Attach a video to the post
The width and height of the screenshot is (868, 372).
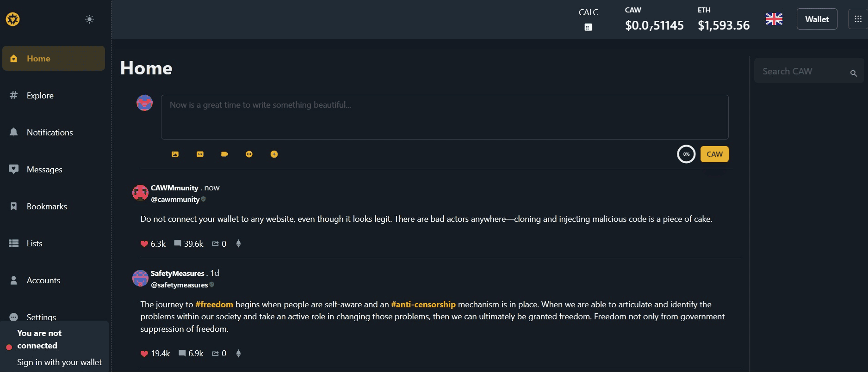(224, 154)
